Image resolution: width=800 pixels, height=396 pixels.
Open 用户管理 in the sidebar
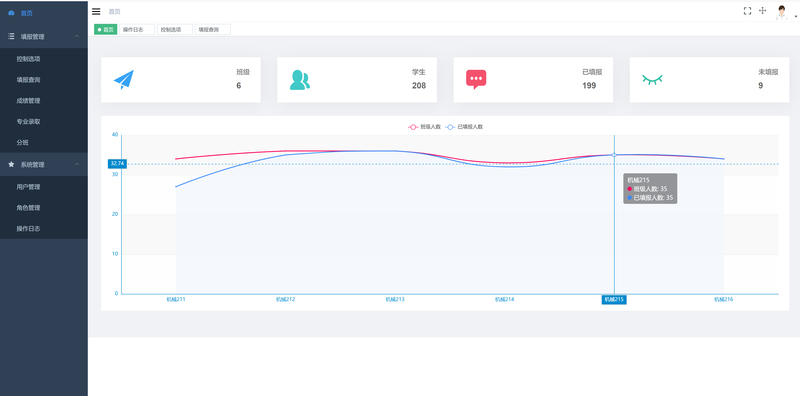click(x=44, y=187)
